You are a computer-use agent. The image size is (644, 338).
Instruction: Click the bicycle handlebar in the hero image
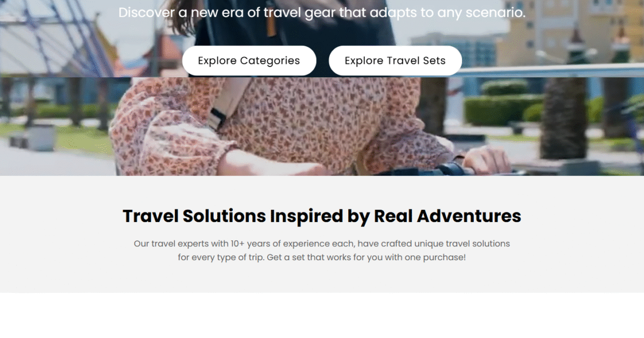pos(445,171)
